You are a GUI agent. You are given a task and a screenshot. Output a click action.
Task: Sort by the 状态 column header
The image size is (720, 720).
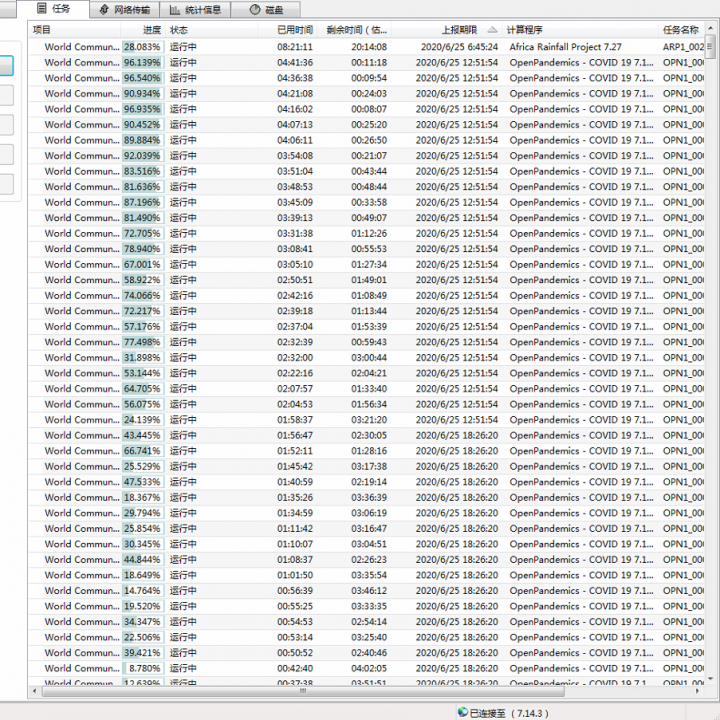(211, 30)
